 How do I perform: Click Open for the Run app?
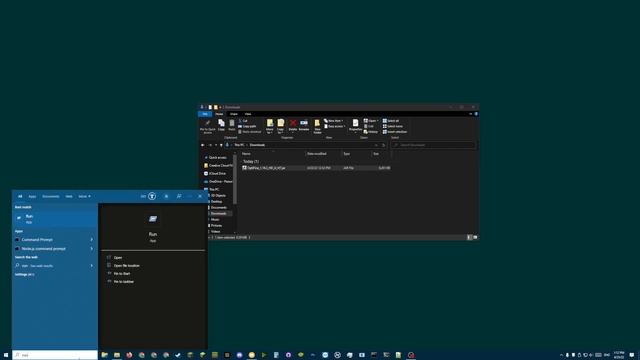click(118, 258)
